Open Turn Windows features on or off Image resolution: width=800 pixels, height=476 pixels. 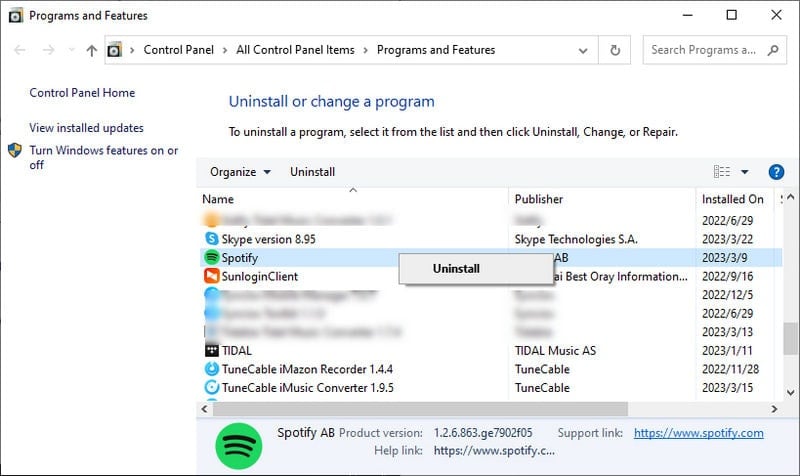coord(104,157)
